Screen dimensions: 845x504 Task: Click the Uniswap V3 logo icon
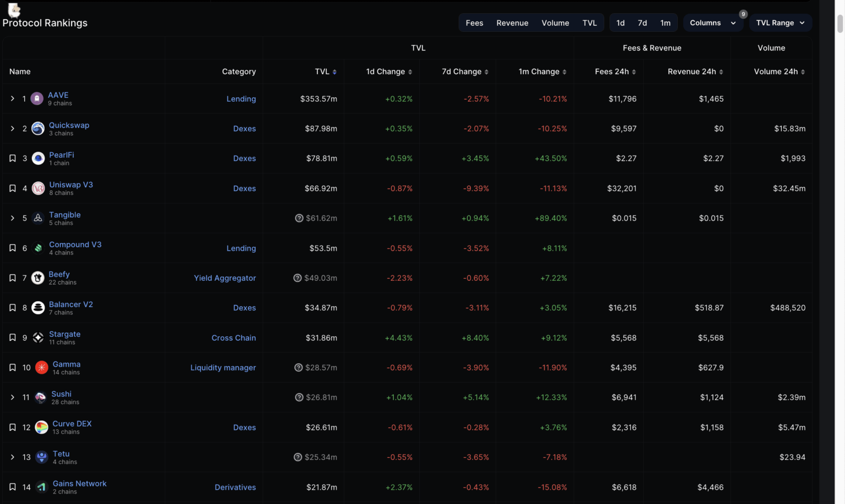click(x=38, y=189)
